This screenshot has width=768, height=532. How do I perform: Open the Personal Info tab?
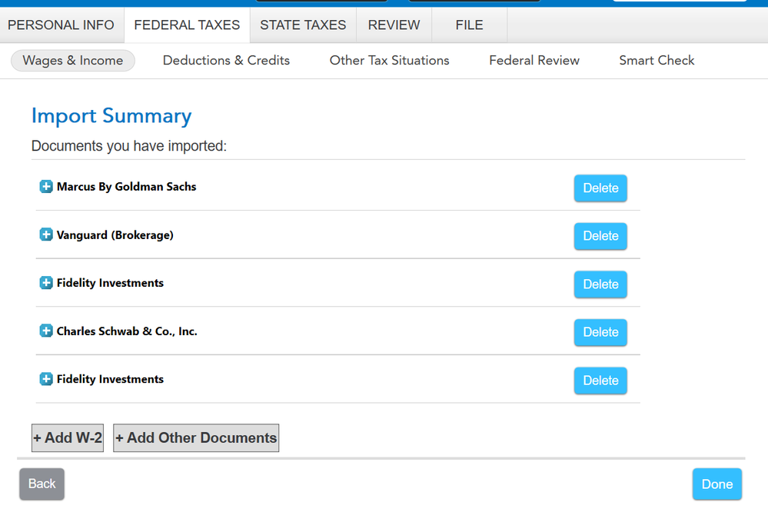click(62, 25)
